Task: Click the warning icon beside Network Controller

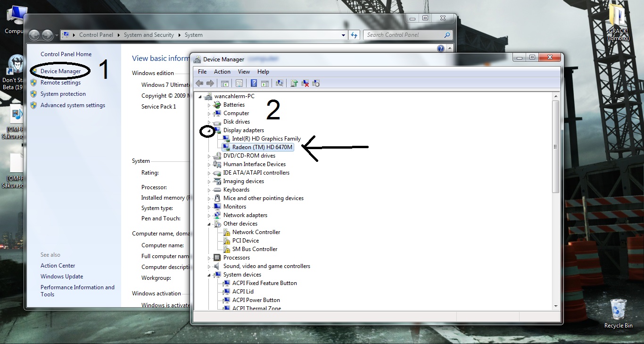Action: (226, 232)
